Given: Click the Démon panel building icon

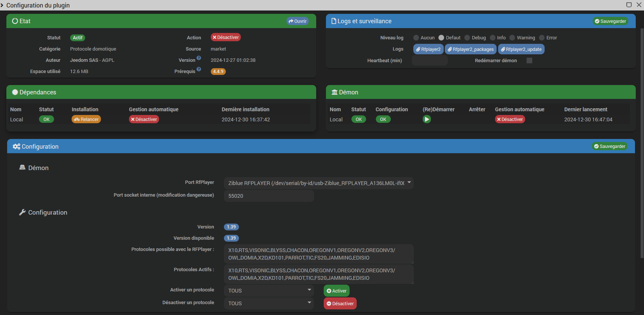Looking at the screenshot, I should 335,92.
